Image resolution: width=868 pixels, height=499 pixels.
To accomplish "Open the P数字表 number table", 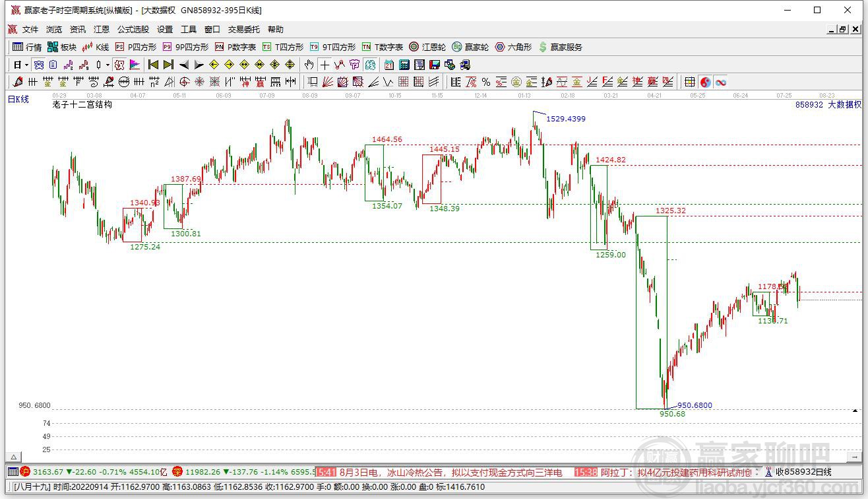I will [235, 47].
